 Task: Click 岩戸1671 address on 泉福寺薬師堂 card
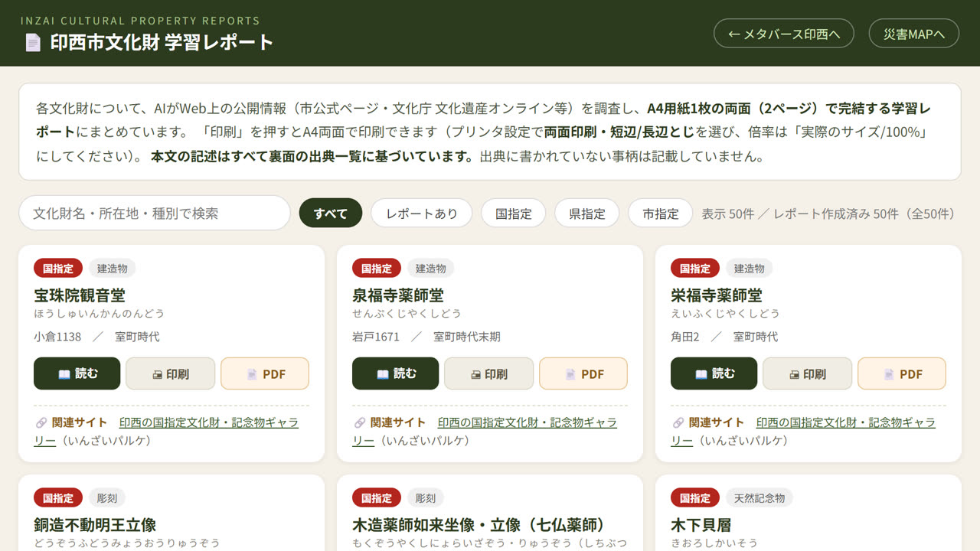pyautogui.click(x=376, y=337)
